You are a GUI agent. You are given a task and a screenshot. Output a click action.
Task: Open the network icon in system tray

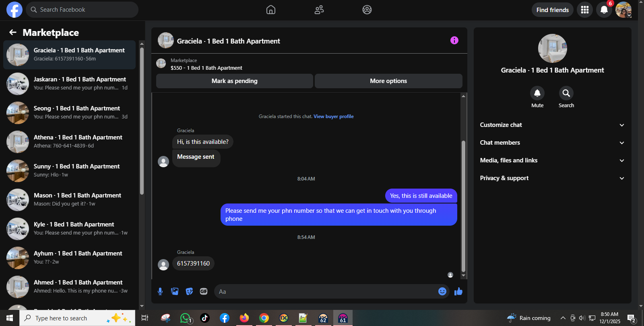[x=592, y=318]
